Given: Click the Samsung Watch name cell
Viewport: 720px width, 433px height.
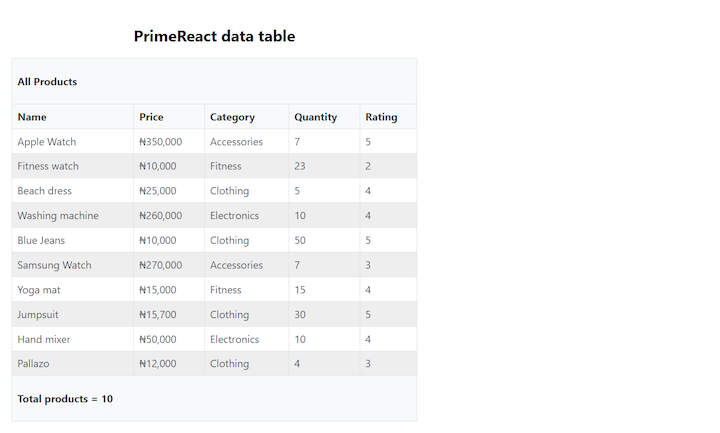Looking at the screenshot, I should pyautogui.click(x=54, y=265).
